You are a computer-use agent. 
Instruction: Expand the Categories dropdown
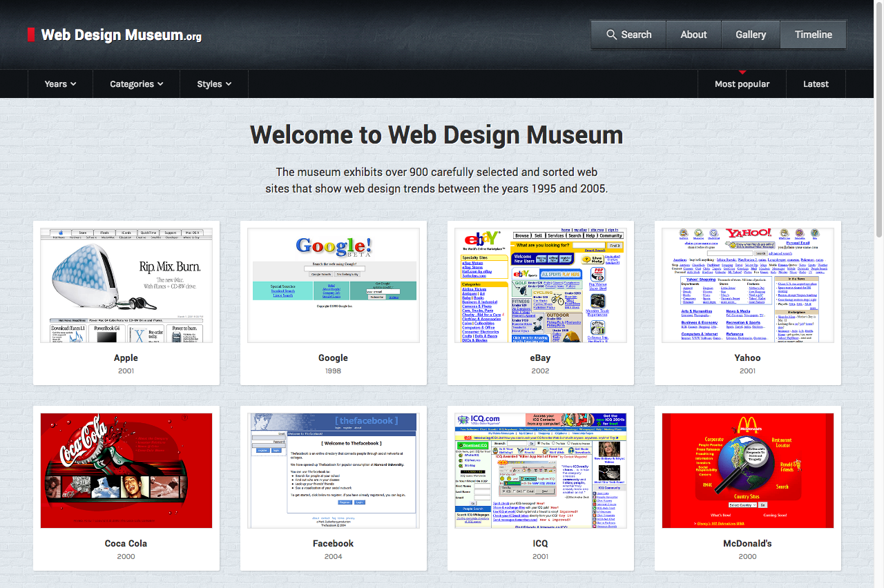(136, 84)
